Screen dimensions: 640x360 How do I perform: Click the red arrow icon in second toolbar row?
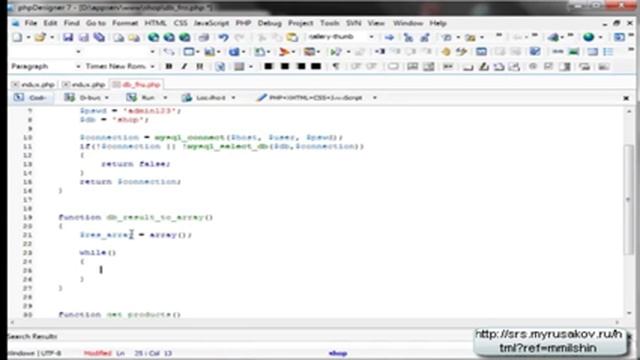click(x=284, y=51)
